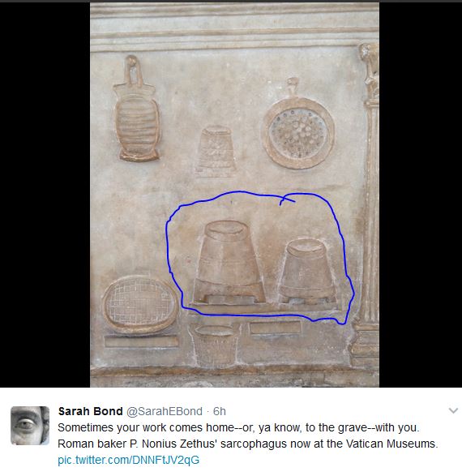Open the @SarahEBond handle
The image size is (462, 476).
[x=164, y=411]
